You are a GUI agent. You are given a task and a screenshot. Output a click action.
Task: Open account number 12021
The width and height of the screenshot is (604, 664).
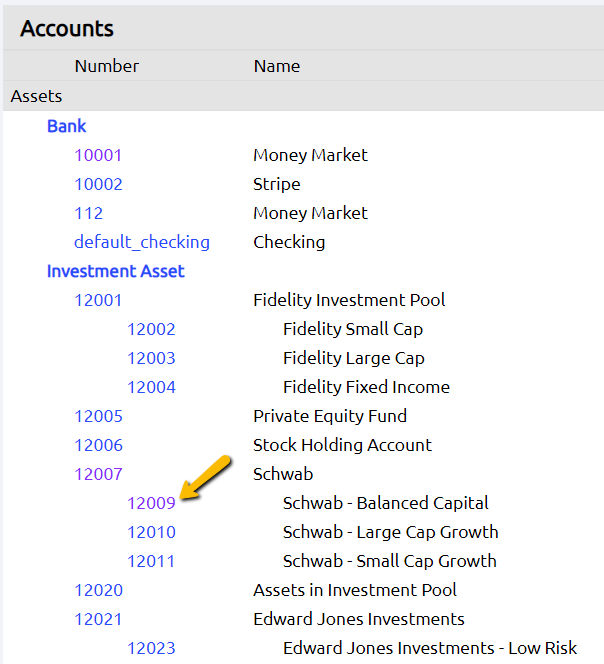click(x=98, y=619)
